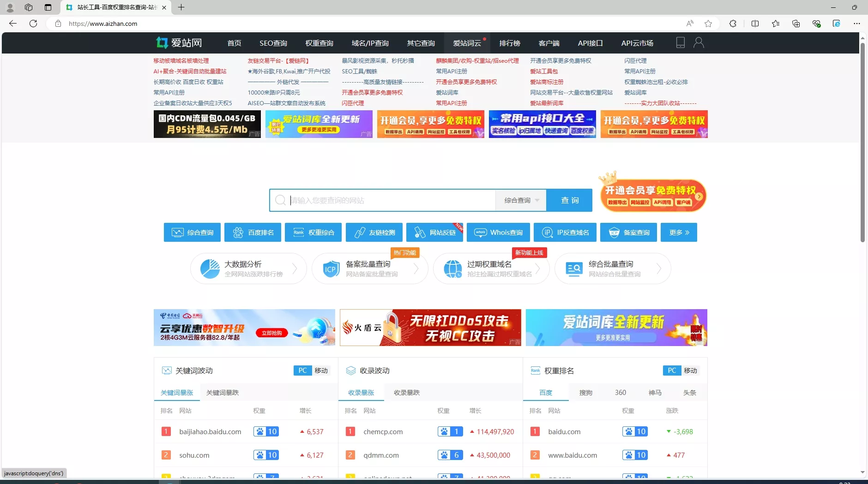Click the 友链检测 tool button
The width and height of the screenshot is (868, 484).
click(374, 232)
